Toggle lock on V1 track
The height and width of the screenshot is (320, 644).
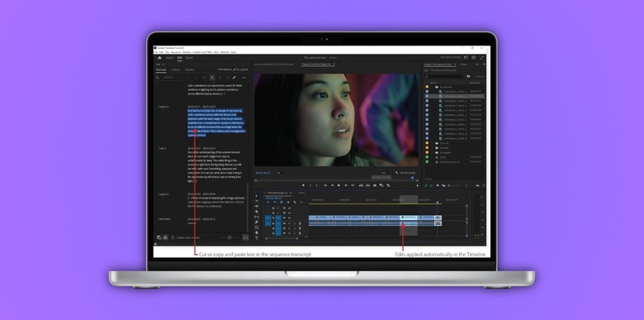coord(273,217)
